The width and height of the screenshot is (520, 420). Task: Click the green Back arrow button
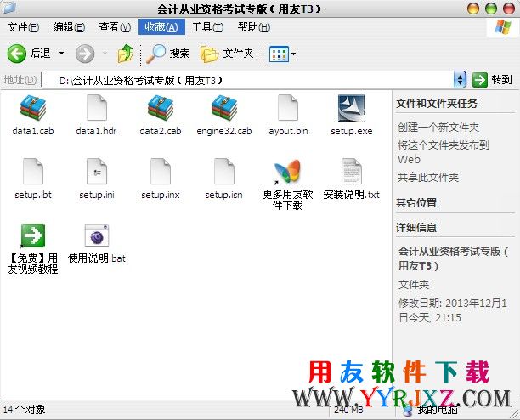pos(17,54)
